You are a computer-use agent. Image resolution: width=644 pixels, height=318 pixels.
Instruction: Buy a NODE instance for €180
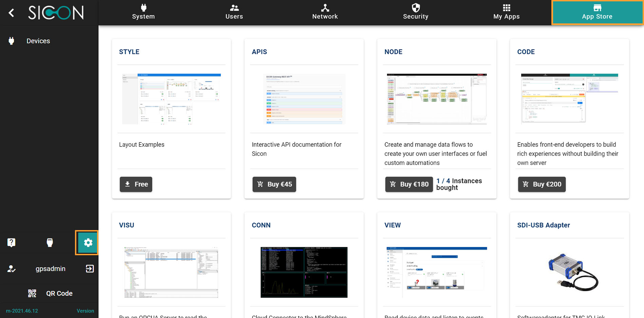409,184
